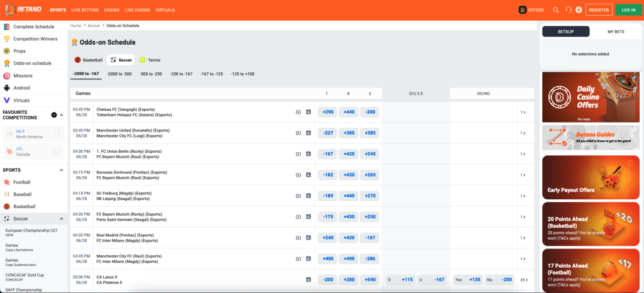Select the -500 to -250 odds range tab
The height and width of the screenshot is (293, 644).
(x=151, y=74)
